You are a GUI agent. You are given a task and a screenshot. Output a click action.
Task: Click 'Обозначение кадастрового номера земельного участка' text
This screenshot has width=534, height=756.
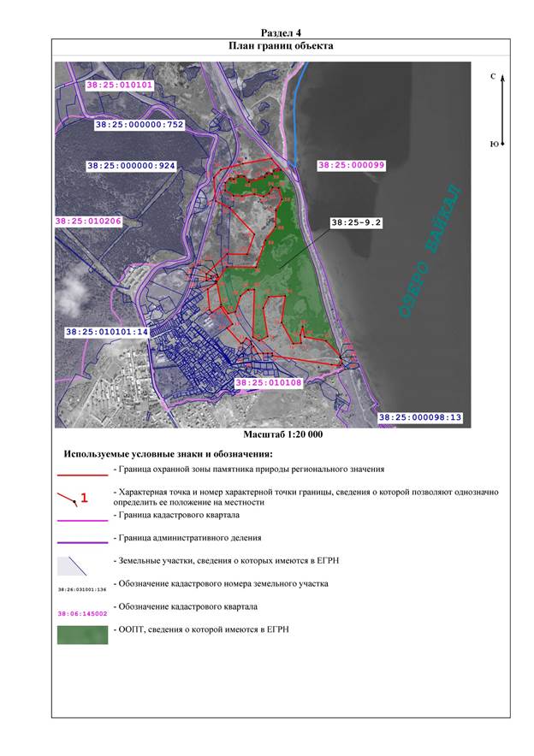(221, 584)
